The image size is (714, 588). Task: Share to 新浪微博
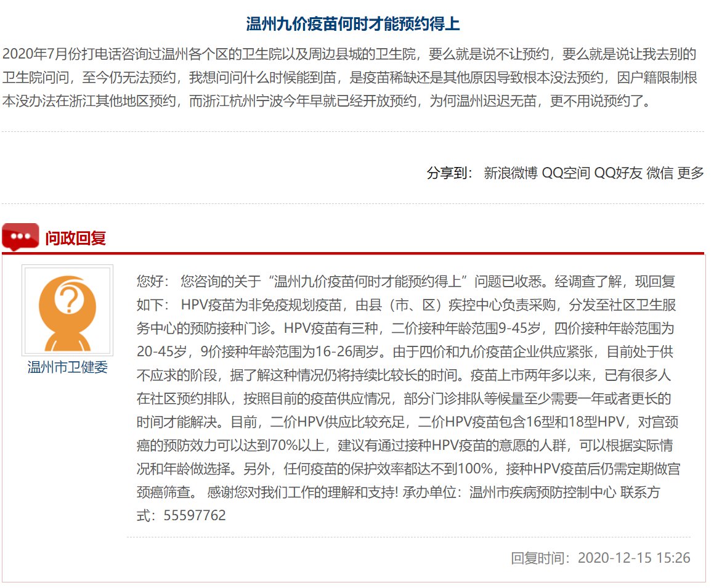(x=510, y=173)
